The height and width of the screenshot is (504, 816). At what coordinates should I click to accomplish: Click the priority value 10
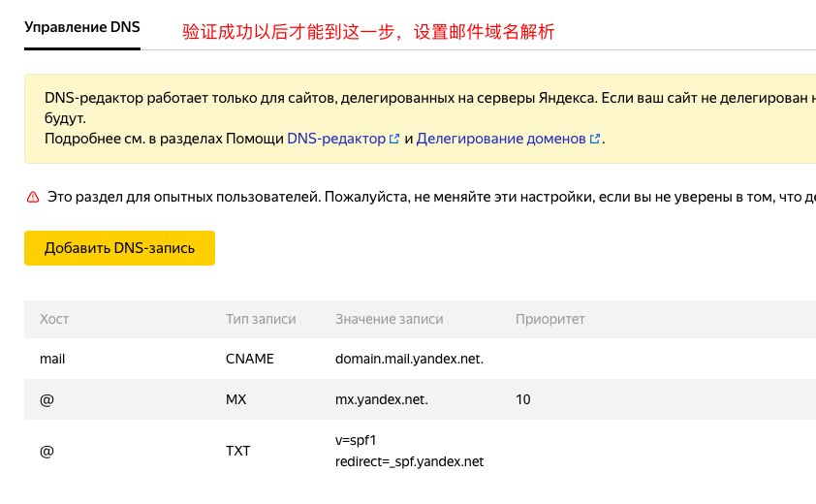[523, 399]
